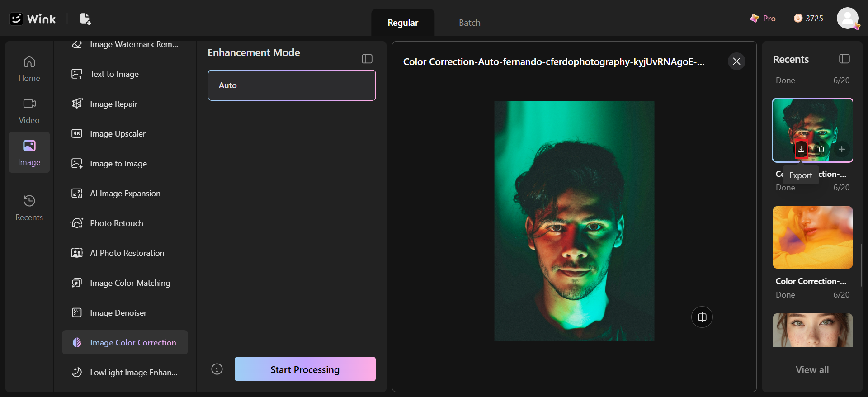Select Image Watermark Remover tool
This screenshot has height=397, width=868.
(x=125, y=44)
